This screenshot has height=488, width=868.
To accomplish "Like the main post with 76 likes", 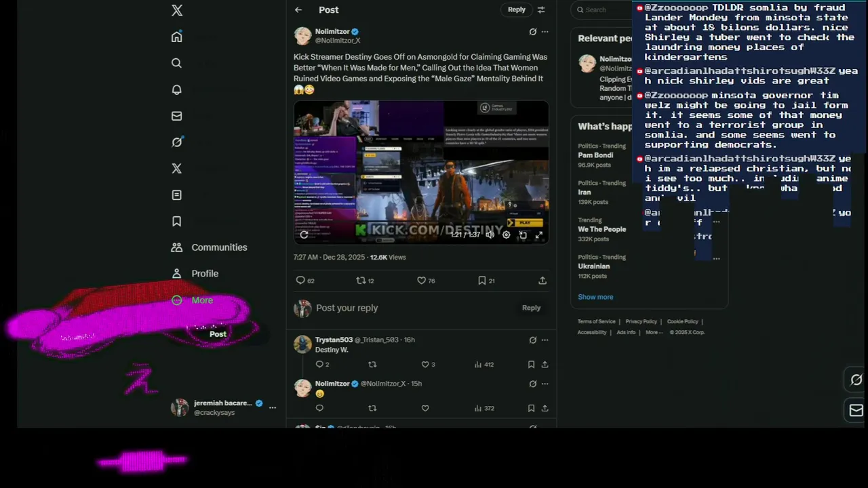I will [421, 281].
